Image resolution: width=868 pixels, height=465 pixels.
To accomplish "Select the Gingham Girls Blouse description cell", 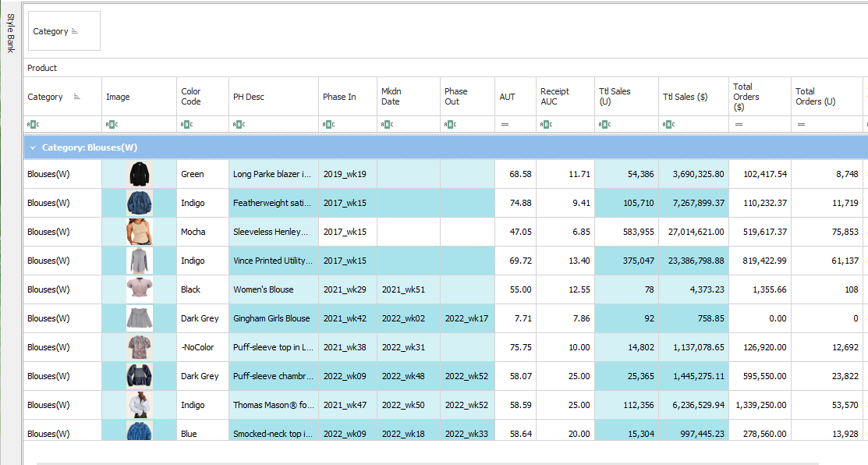I will (272, 318).
